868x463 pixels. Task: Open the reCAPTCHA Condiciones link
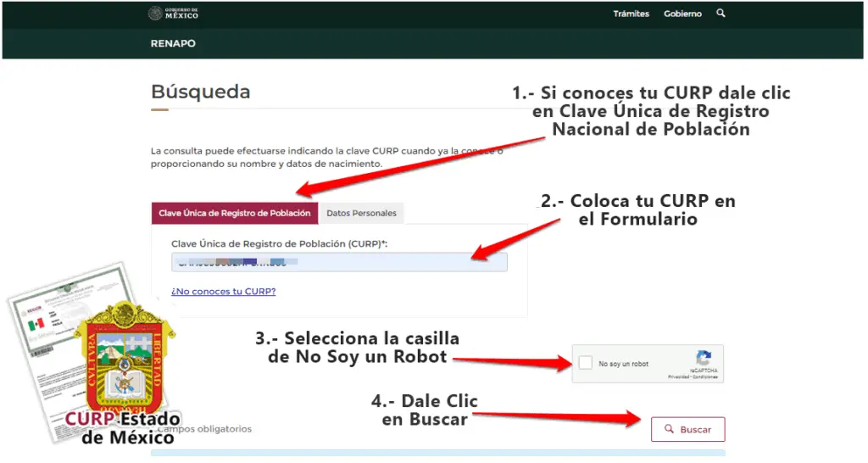[x=705, y=377]
